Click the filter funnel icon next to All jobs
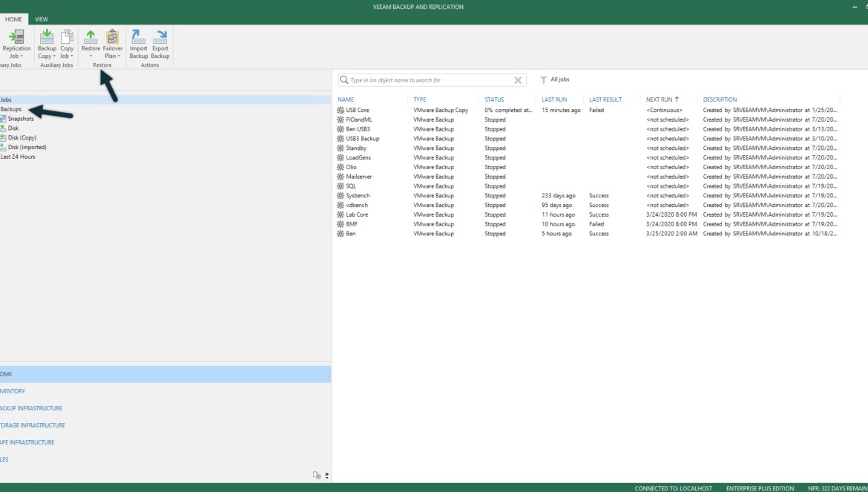868x492 pixels. [x=544, y=79]
